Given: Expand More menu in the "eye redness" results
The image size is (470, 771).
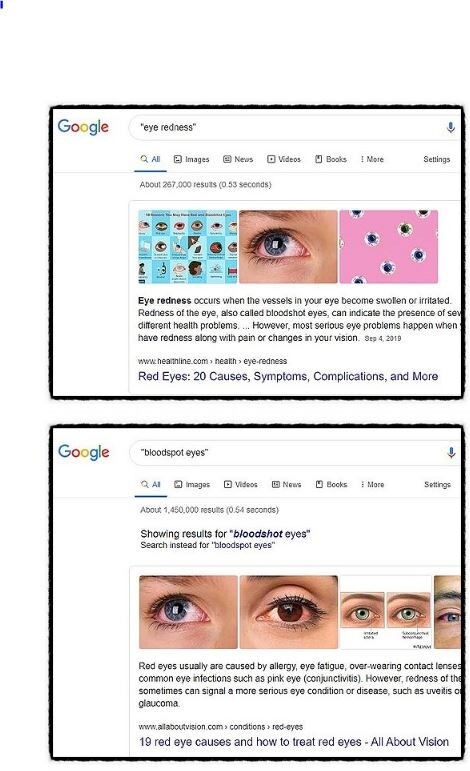Looking at the screenshot, I should pos(372,159).
